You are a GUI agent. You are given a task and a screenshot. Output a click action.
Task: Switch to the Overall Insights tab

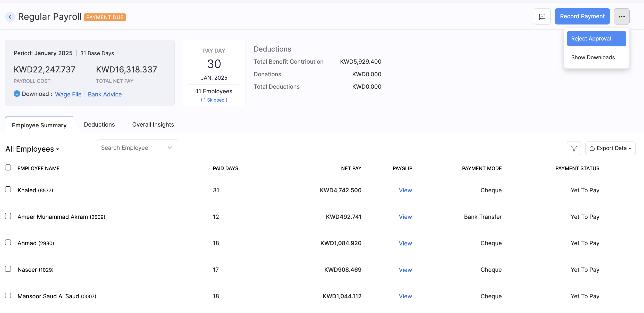(153, 125)
